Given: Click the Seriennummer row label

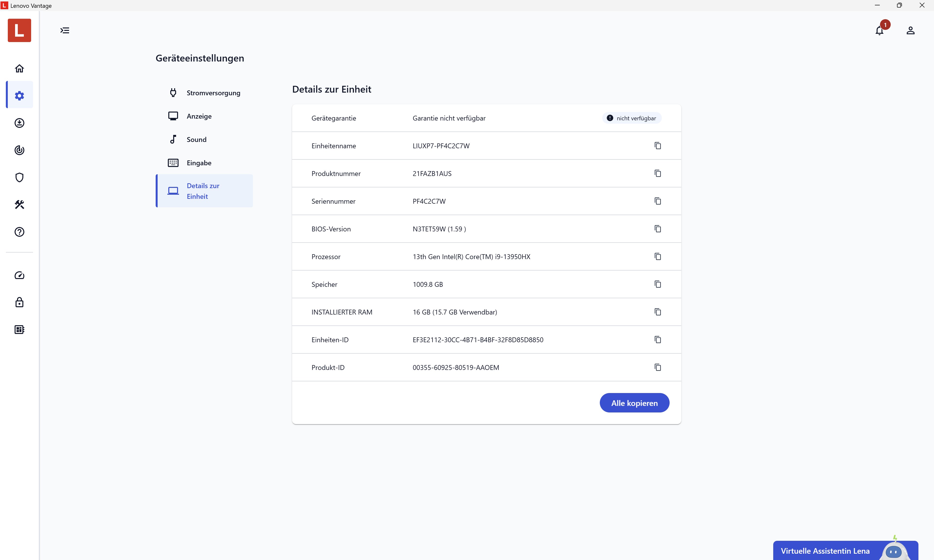Looking at the screenshot, I should click(333, 201).
